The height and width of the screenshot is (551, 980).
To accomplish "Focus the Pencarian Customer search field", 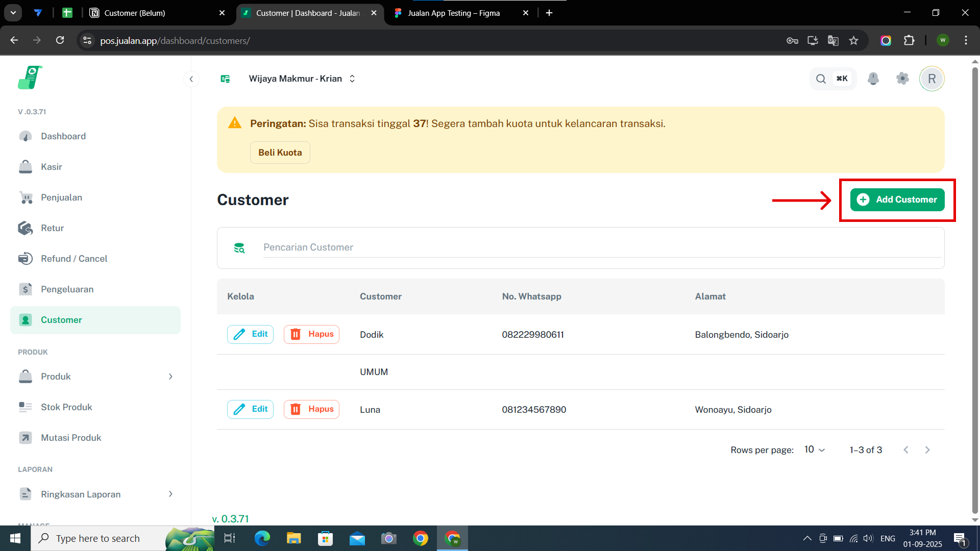I will [602, 247].
